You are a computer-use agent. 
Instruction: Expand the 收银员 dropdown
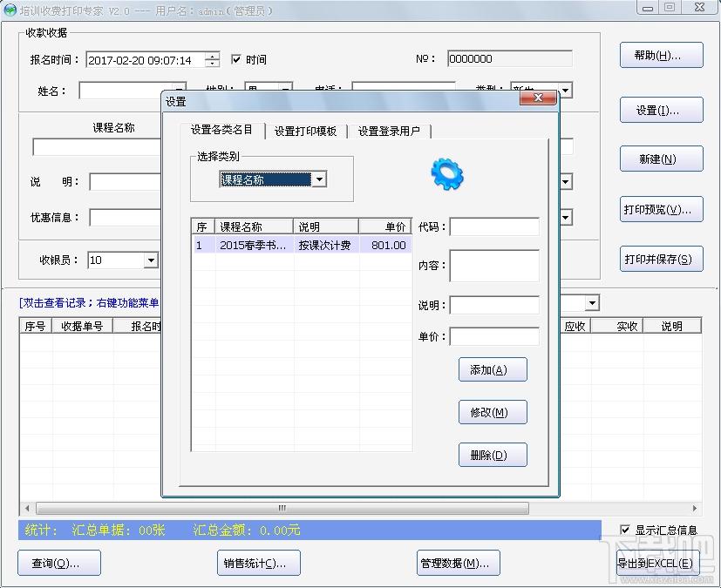[x=151, y=260]
